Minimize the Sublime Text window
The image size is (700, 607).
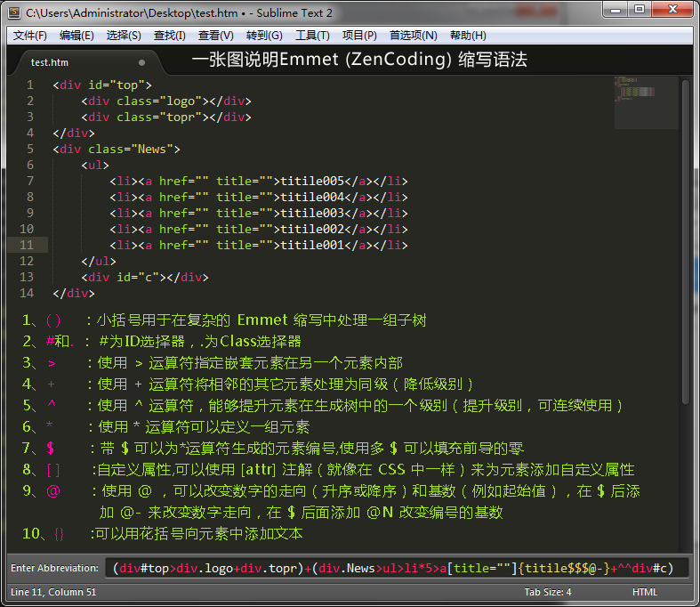point(616,10)
